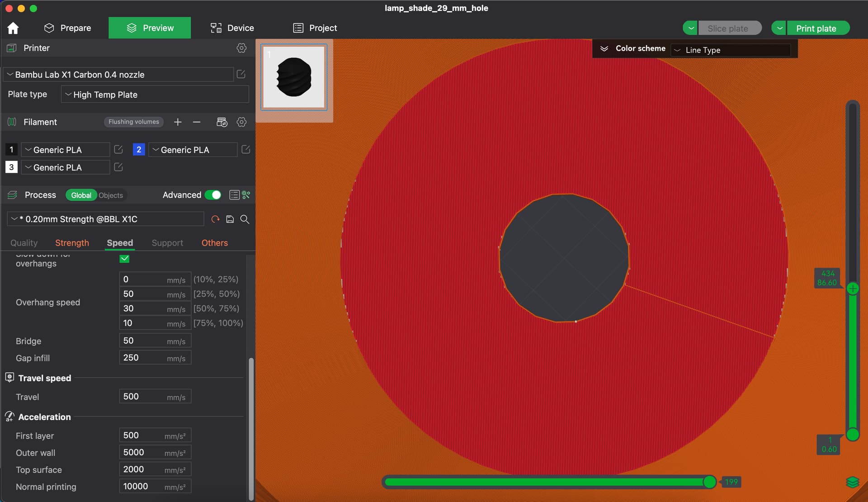Open the Slice plate options arrow
The width and height of the screenshot is (868, 502).
pos(690,28)
